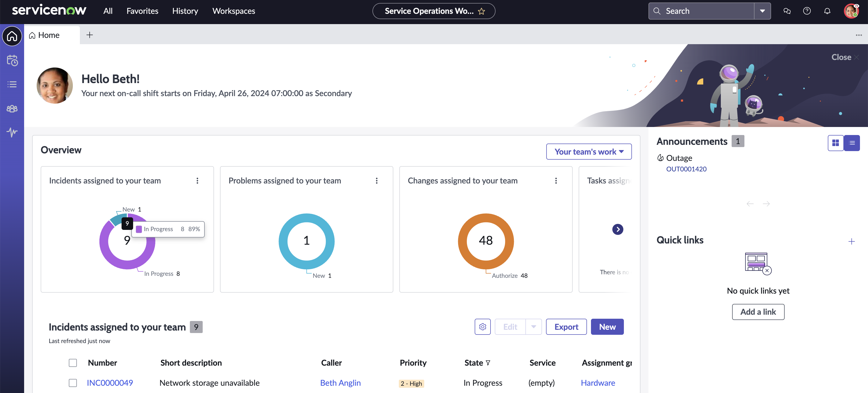Open the help question mark icon
The height and width of the screenshot is (393, 868).
click(807, 11)
